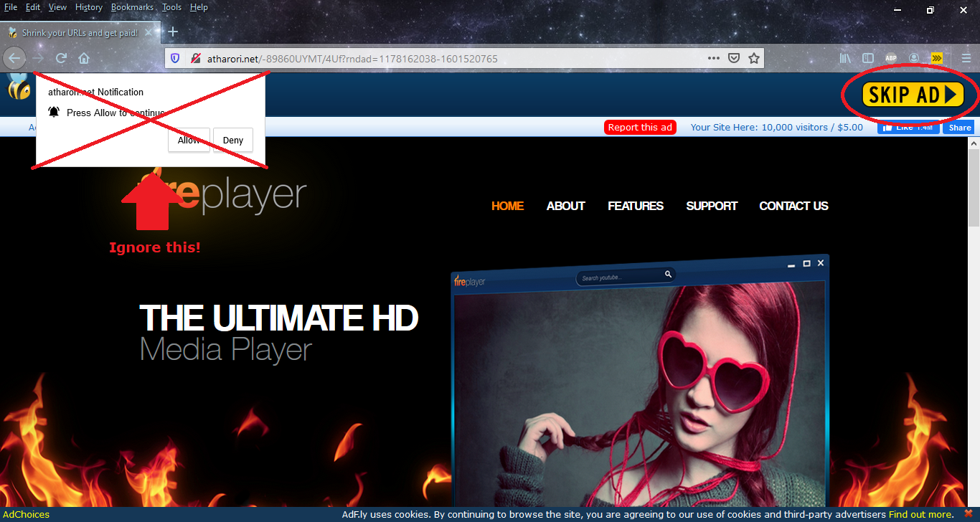Open the Bookmarks menu

(132, 7)
